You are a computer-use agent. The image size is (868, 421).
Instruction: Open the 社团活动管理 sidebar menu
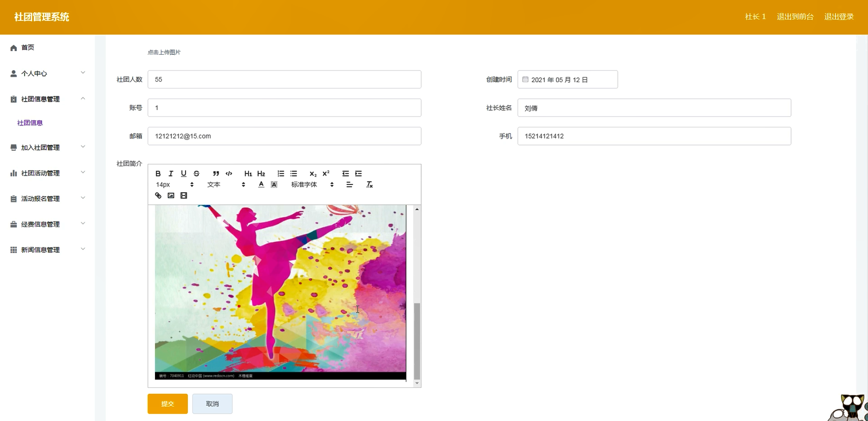(46, 173)
